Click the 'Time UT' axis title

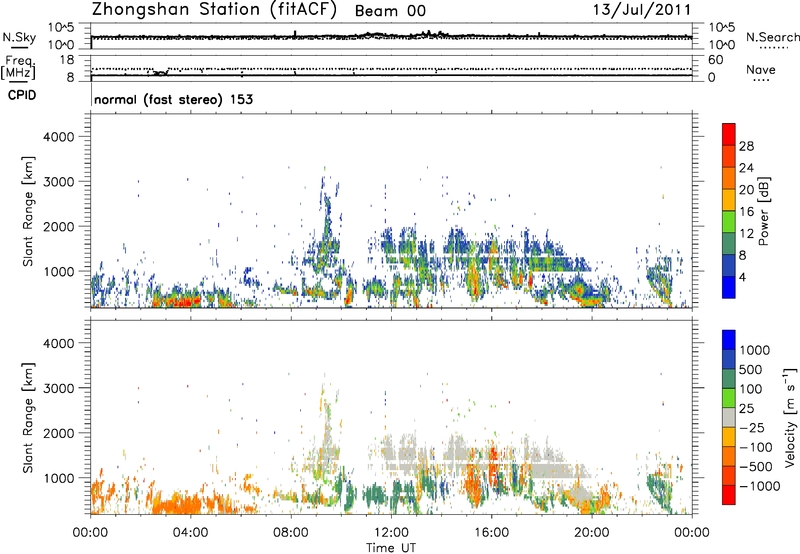coord(391,548)
